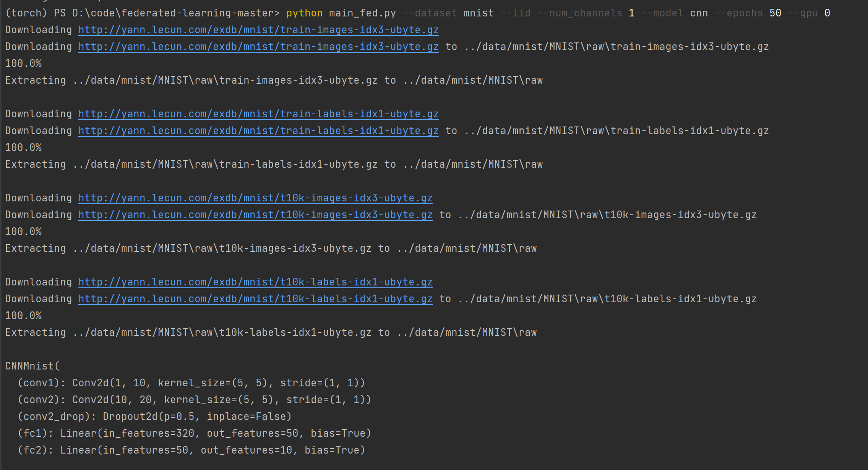Image resolution: width=868 pixels, height=470 pixels.
Task: Open the standalone t10k-images-idx3-ubyte.gz download link
Action: point(255,198)
